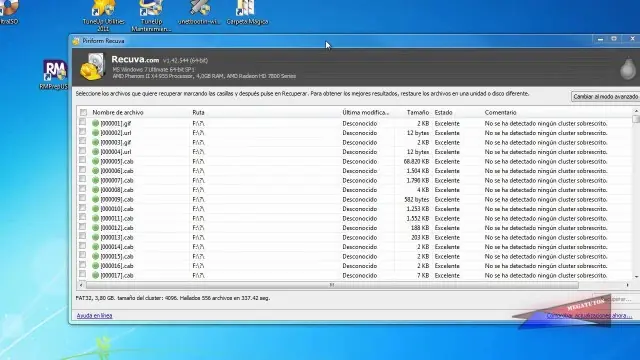Image resolution: width=640 pixels, height=360 pixels.
Task: Click the 188 KB size cell
Action: [420, 228]
